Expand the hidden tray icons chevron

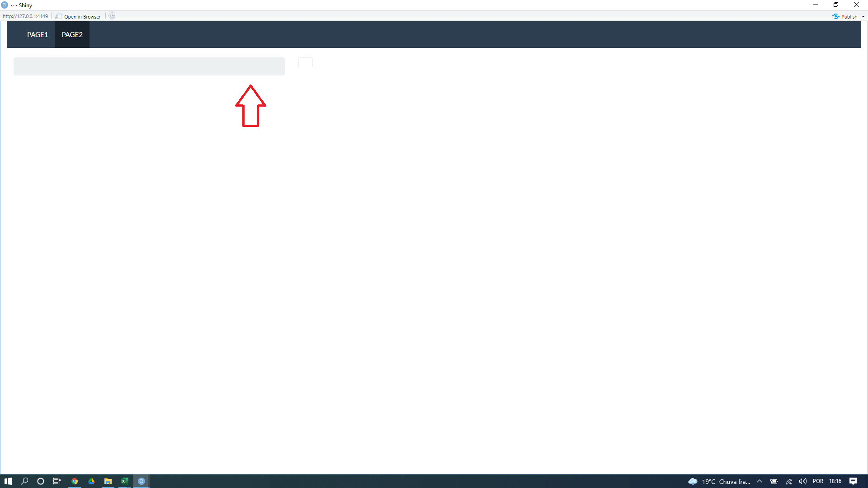pyautogui.click(x=759, y=481)
